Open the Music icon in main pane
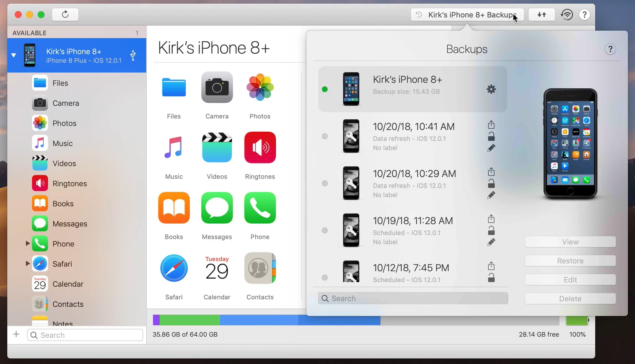 [x=174, y=148]
